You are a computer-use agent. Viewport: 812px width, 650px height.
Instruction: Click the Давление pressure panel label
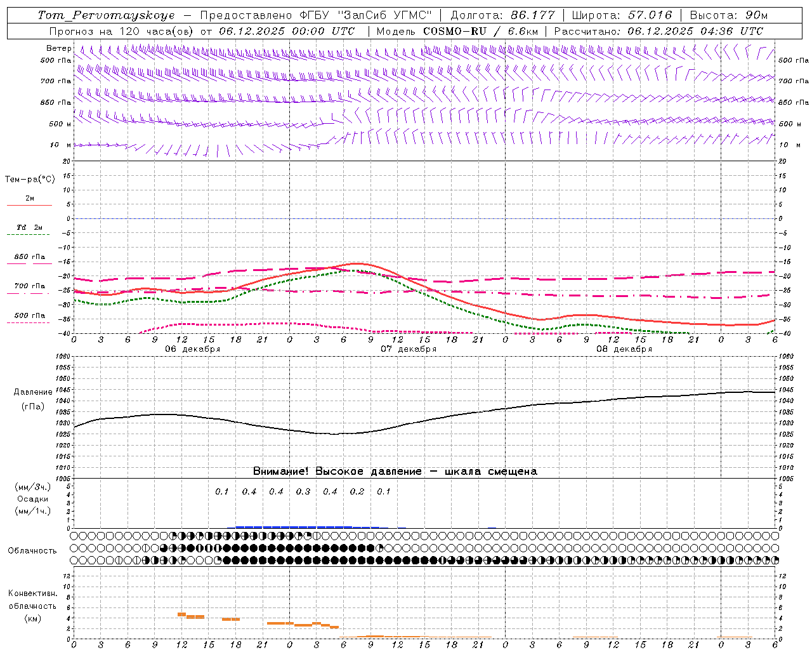pos(33,392)
